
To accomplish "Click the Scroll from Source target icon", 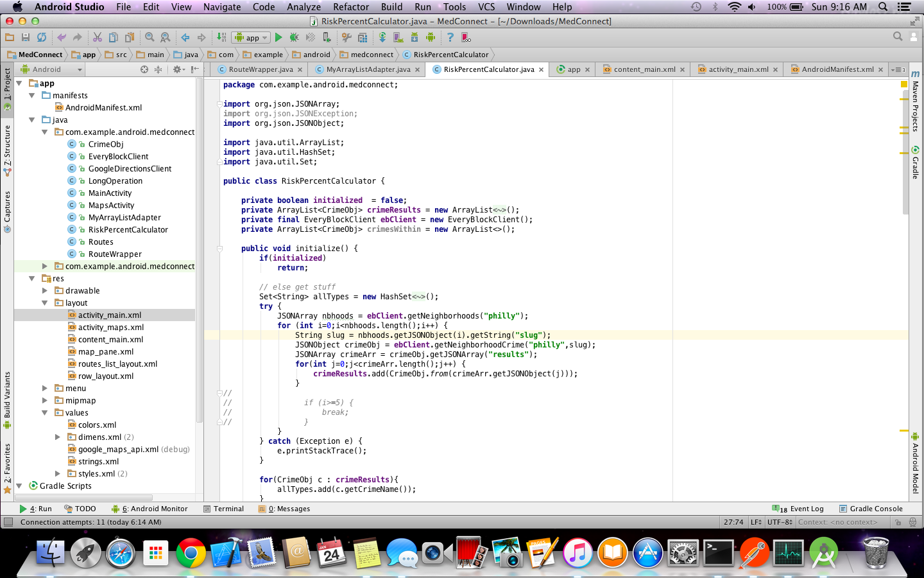I will (144, 69).
